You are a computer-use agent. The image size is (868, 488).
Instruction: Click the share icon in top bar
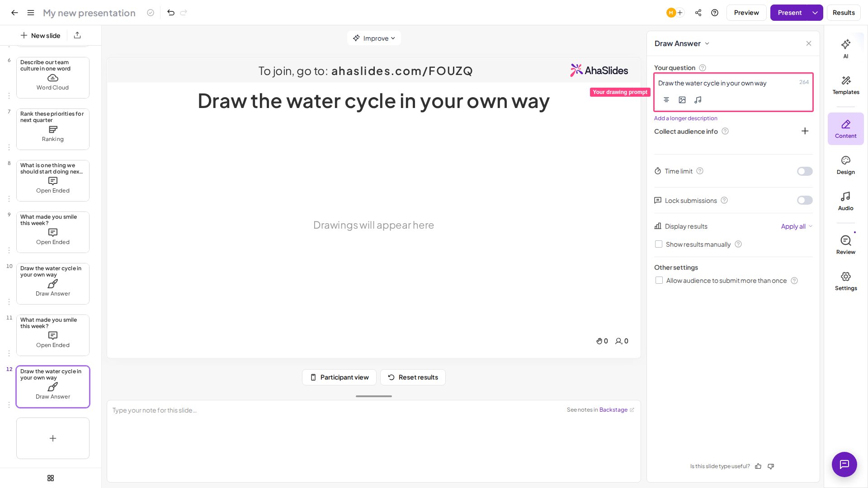[698, 13]
